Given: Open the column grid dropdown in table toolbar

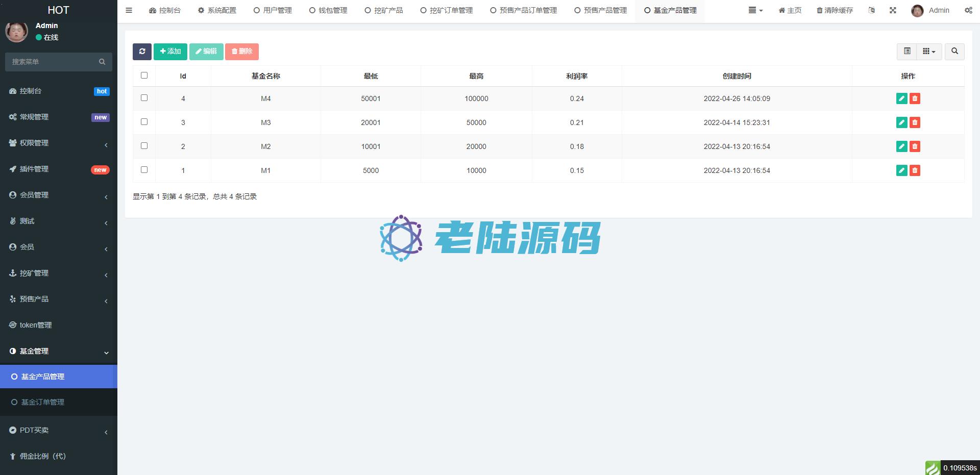Looking at the screenshot, I should pyautogui.click(x=929, y=52).
